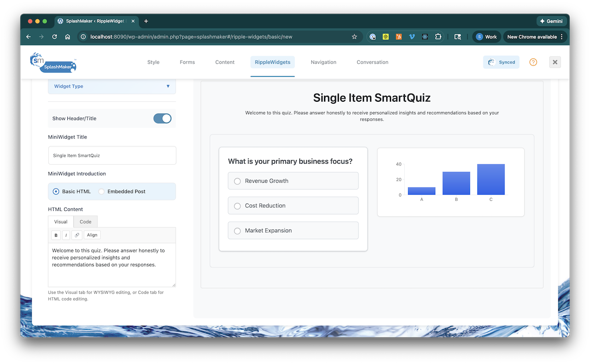Disable the Show Header/Title switch
This screenshot has width=590, height=364.
click(x=162, y=118)
